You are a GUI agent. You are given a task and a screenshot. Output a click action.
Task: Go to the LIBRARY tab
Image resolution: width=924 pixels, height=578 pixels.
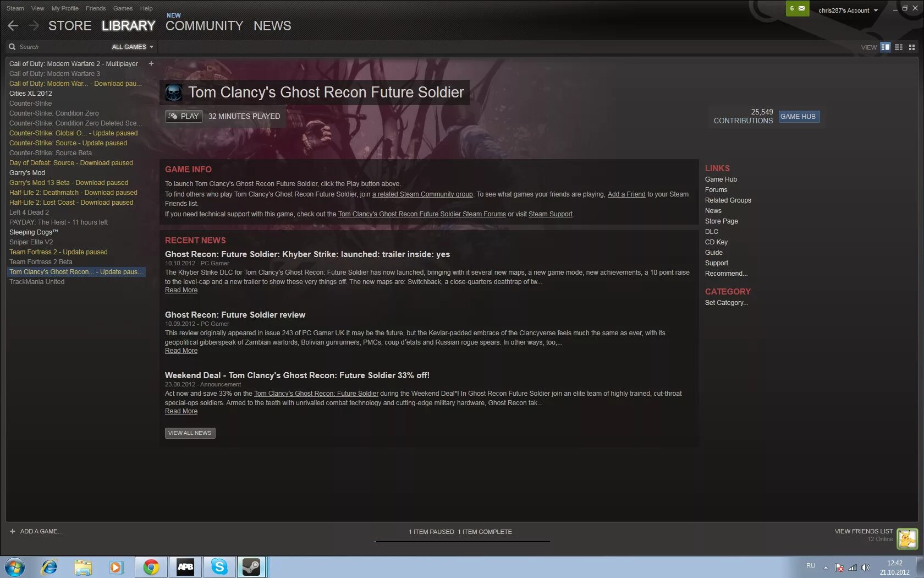click(128, 26)
